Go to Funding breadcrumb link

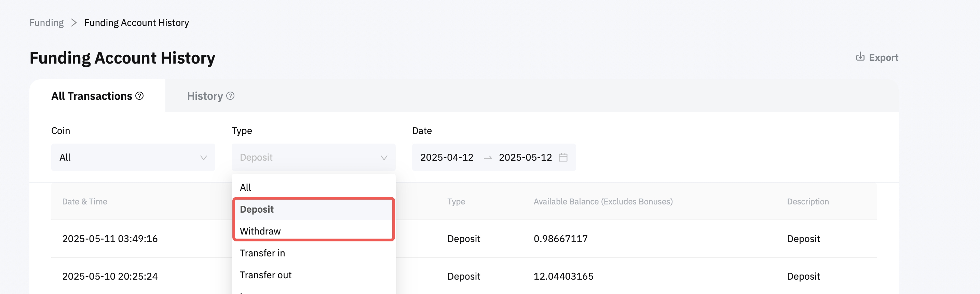click(46, 23)
